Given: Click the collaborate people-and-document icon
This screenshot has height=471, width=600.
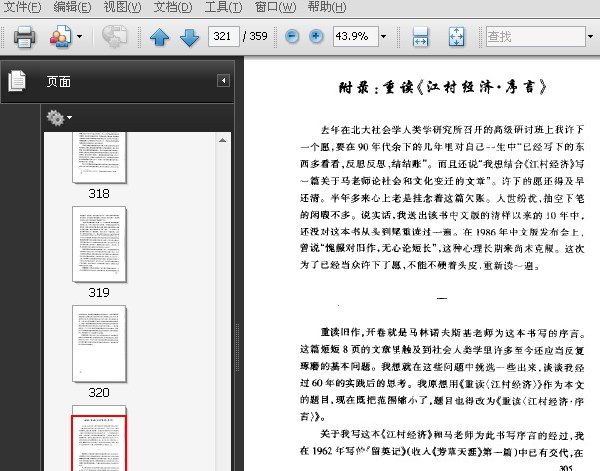Looking at the screenshot, I should [x=60, y=37].
